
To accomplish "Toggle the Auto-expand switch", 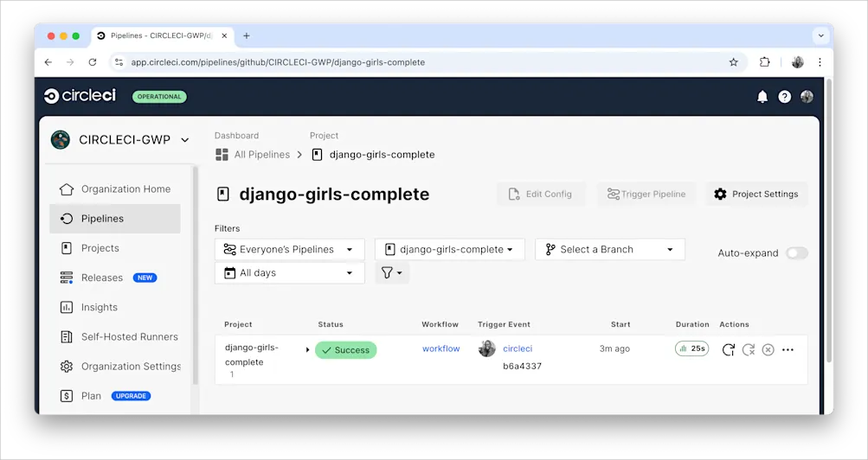I will [x=797, y=253].
